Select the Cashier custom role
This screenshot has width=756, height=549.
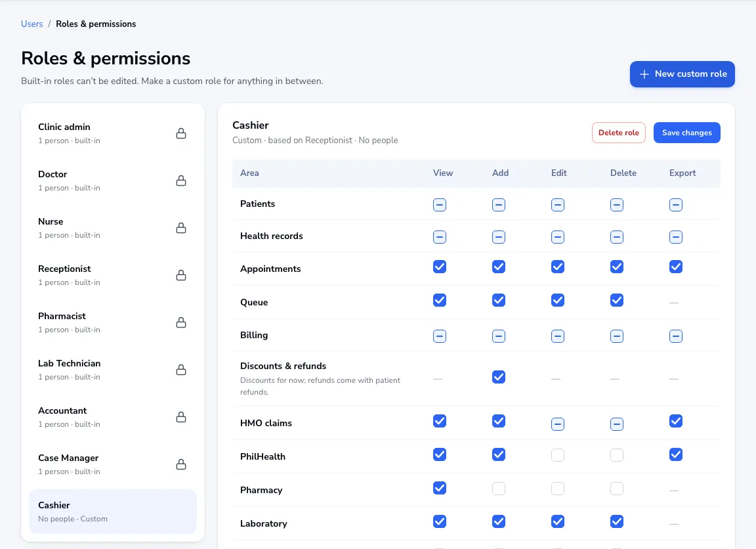113,512
